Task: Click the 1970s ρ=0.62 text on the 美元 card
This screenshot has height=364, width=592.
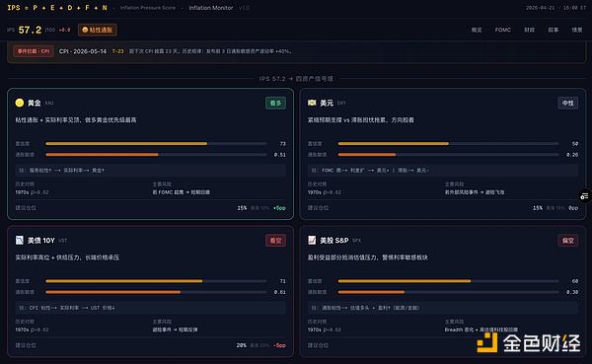Action: [325, 192]
